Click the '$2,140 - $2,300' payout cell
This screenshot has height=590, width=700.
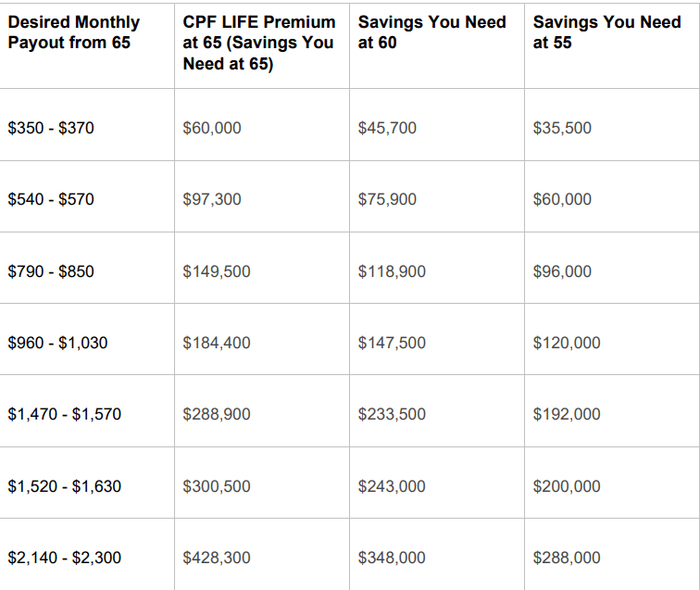point(64,558)
